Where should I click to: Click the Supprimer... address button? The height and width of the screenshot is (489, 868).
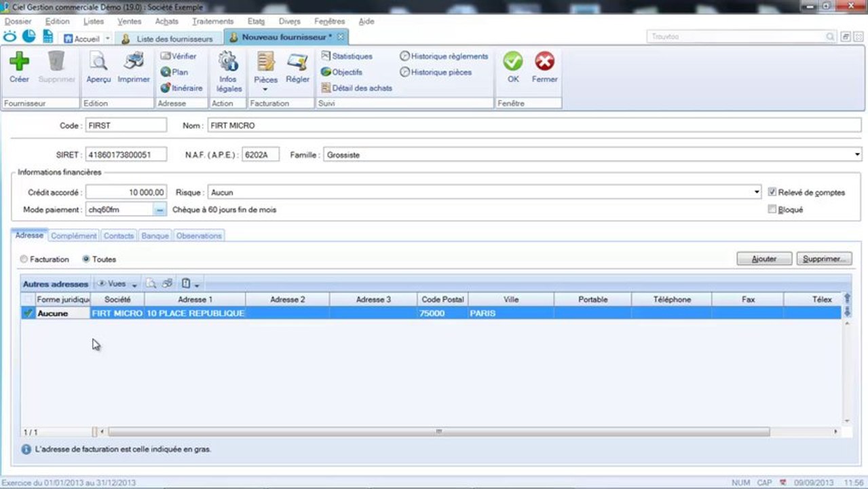pos(824,259)
